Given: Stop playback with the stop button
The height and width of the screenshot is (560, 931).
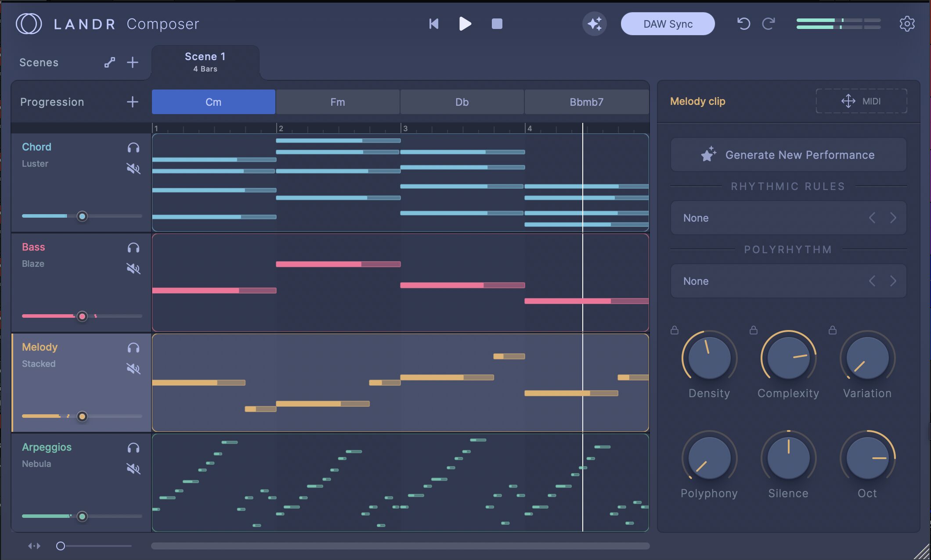Looking at the screenshot, I should click(497, 24).
